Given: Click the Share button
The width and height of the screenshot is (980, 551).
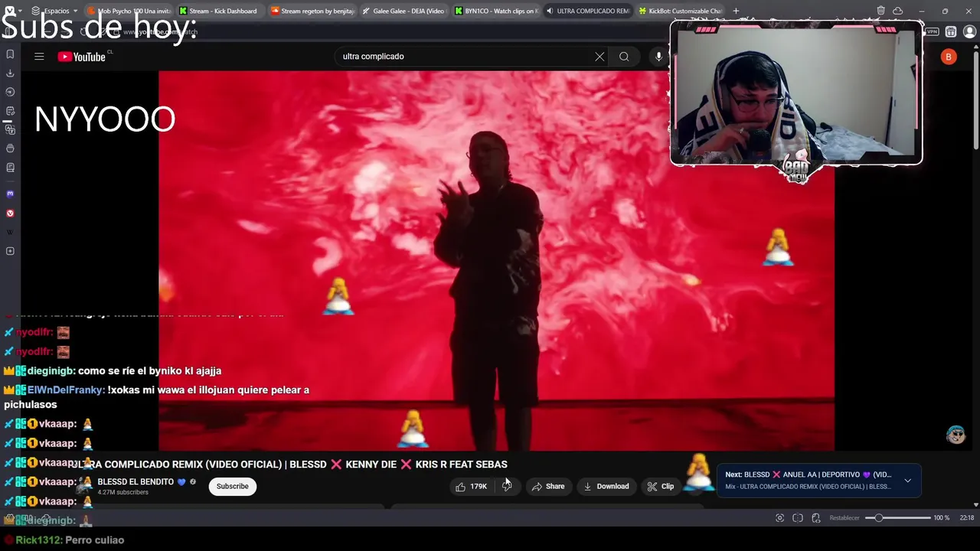Looking at the screenshot, I should (x=548, y=487).
